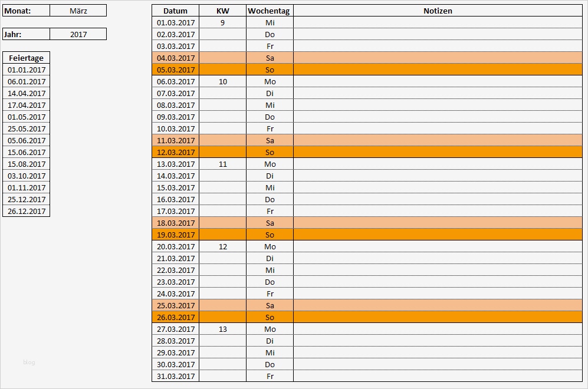Select the März month input field
The image size is (588, 389).
(x=80, y=10)
